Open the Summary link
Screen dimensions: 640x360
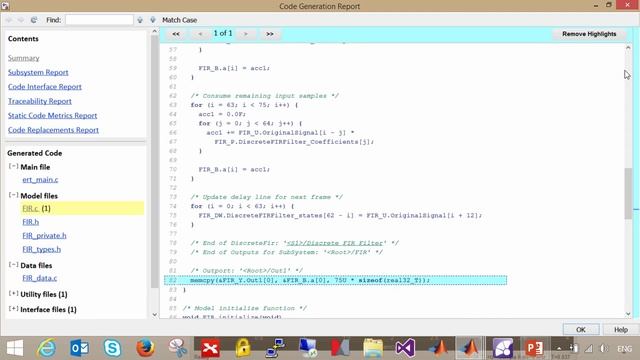click(x=24, y=58)
